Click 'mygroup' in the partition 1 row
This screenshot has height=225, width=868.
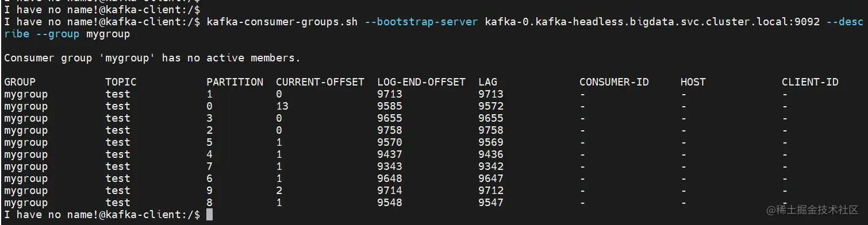coord(26,94)
